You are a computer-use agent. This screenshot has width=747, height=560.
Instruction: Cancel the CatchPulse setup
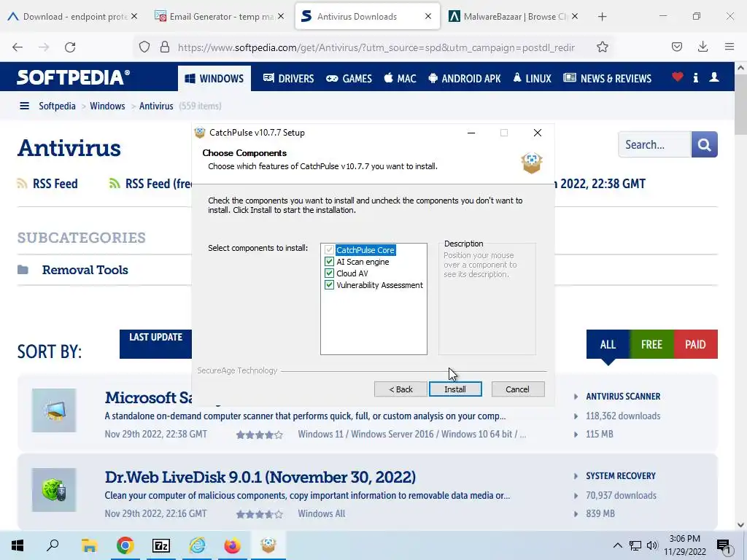coord(517,389)
